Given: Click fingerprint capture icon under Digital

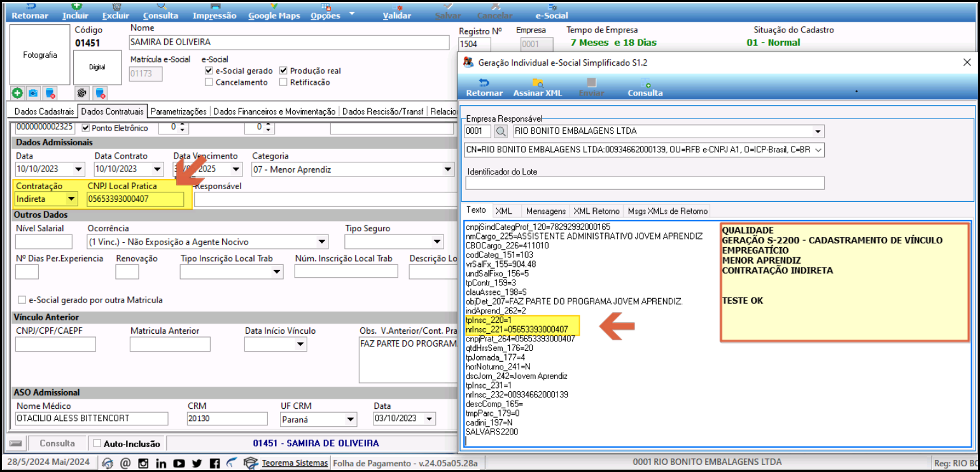Looking at the screenshot, I should [81, 93].
